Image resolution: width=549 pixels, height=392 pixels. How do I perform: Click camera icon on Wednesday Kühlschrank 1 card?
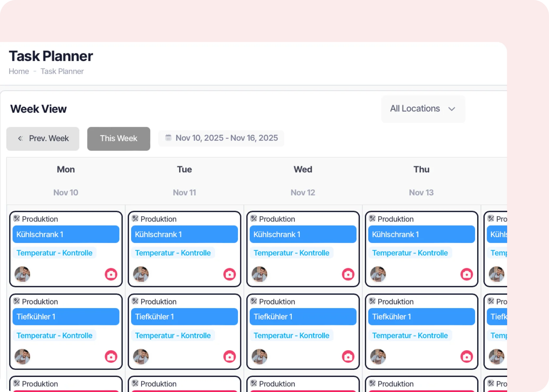(348, 274)
